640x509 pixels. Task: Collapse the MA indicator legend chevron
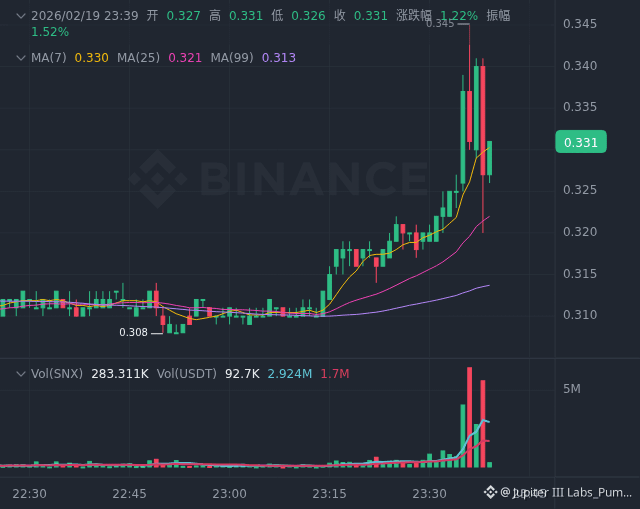(21, 58)
